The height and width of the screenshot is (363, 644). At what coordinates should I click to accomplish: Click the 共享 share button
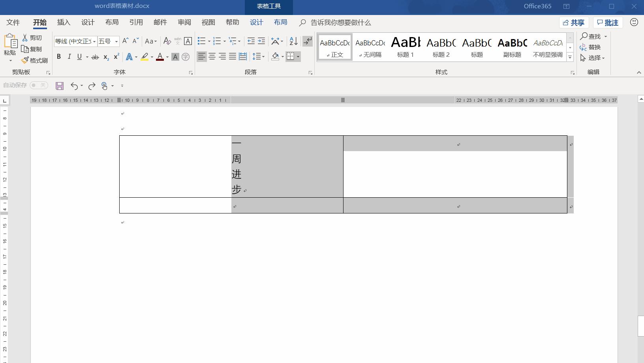(574, 23)
